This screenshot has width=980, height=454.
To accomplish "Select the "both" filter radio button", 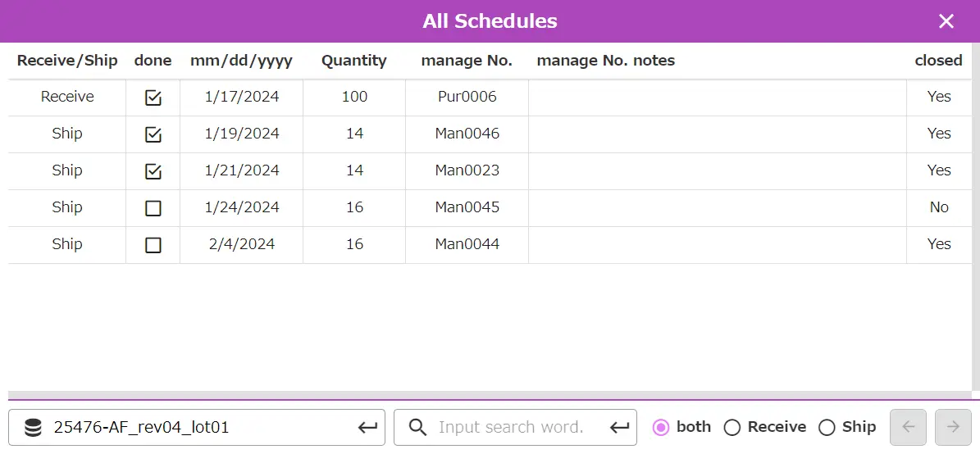I will coord(661,427).
